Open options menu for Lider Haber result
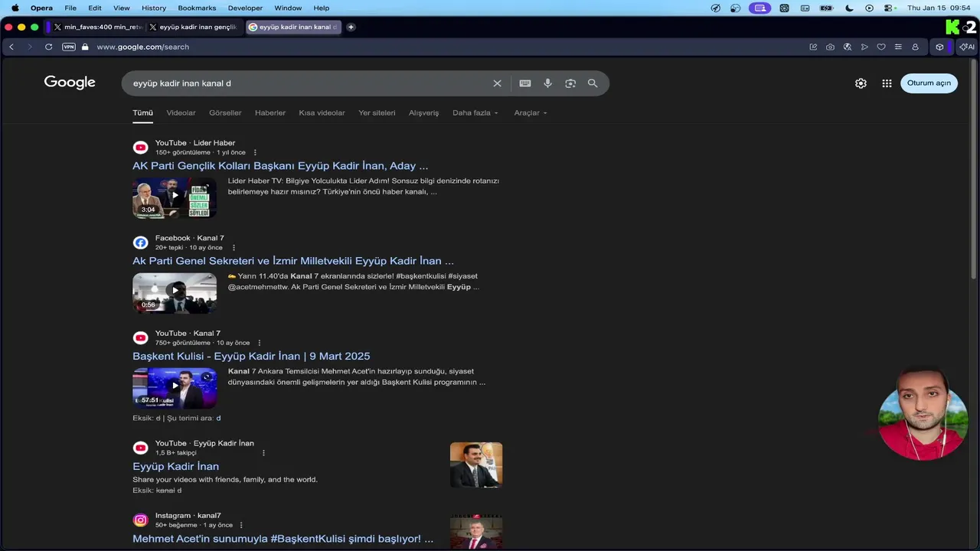The height and width of the screenshot is (551, 980). (255, 152)
